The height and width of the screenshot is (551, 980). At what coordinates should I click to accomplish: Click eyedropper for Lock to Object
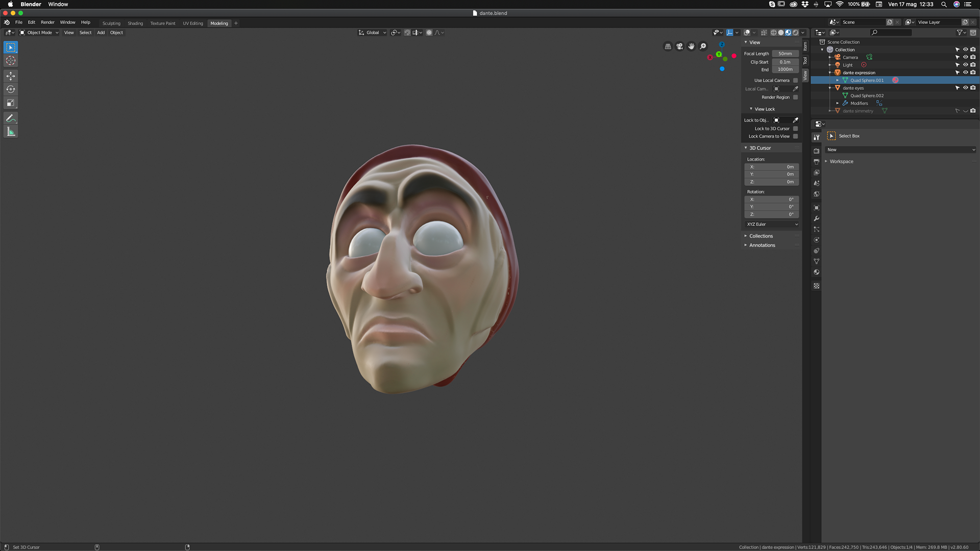(x=795, y=120)
